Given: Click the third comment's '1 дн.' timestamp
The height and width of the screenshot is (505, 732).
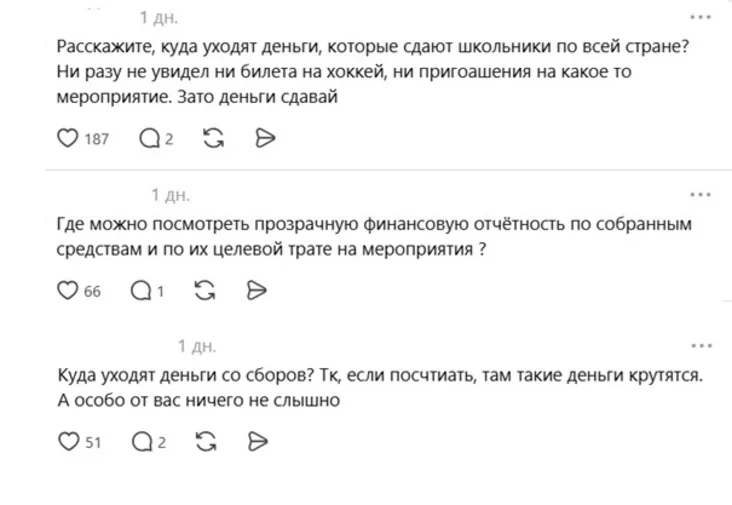Looking at the screenshot, I should coord(196,346).
